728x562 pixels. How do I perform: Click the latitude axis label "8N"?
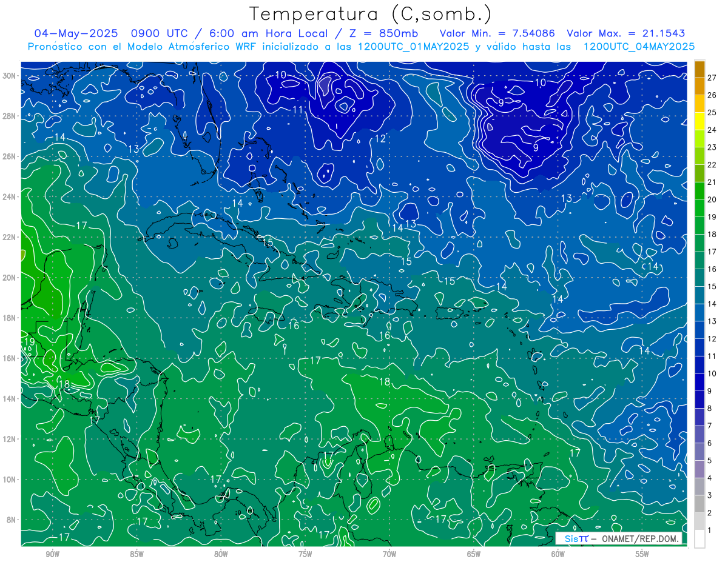[x=10, y=520]
